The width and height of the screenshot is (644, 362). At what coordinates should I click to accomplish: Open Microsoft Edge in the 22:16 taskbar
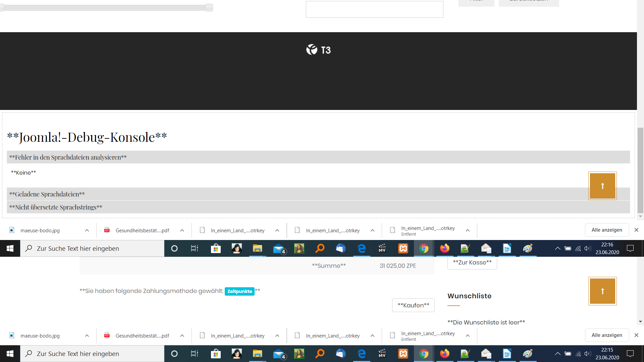pyautogui.click(x=361, y=248)
